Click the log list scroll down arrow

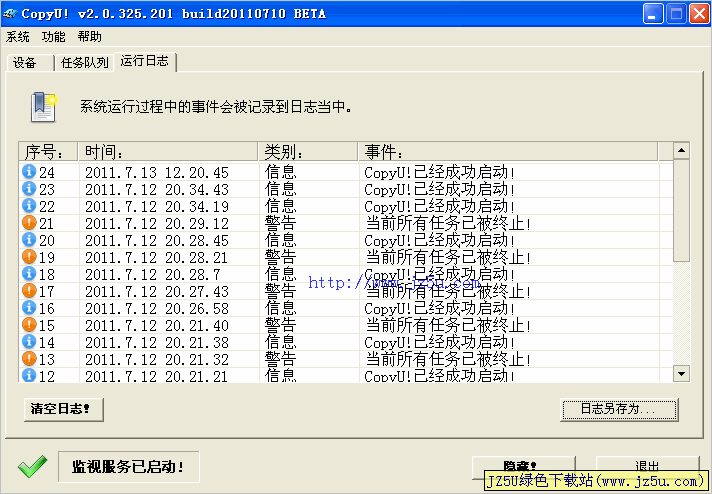tap(681, 374)
